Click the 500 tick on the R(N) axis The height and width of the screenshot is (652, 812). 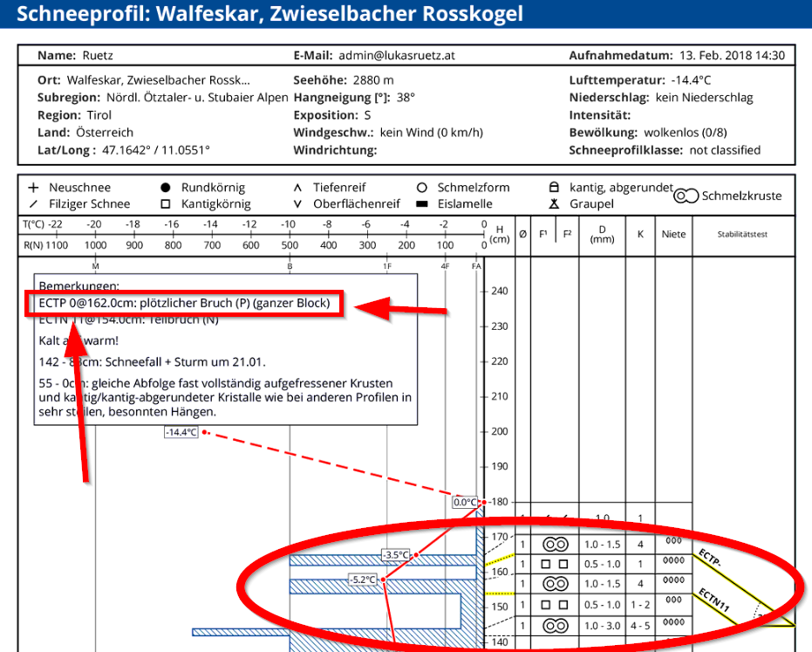[x=290, y=245]
